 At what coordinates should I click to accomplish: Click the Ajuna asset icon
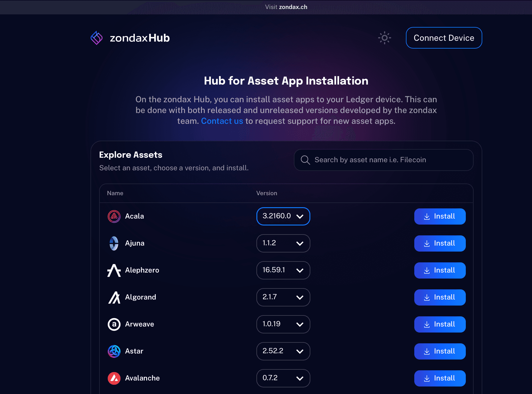click(114, 243)
